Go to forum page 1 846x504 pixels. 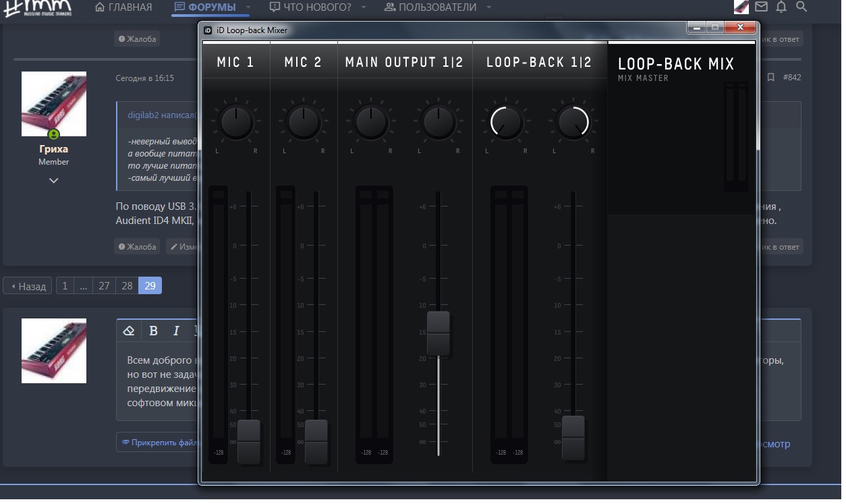point(65,286)
